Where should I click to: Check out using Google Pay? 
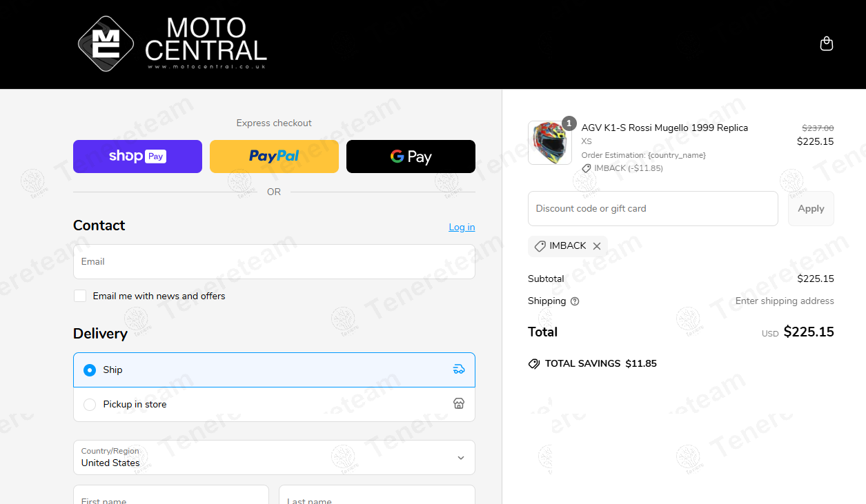click(x=411, y=157)
